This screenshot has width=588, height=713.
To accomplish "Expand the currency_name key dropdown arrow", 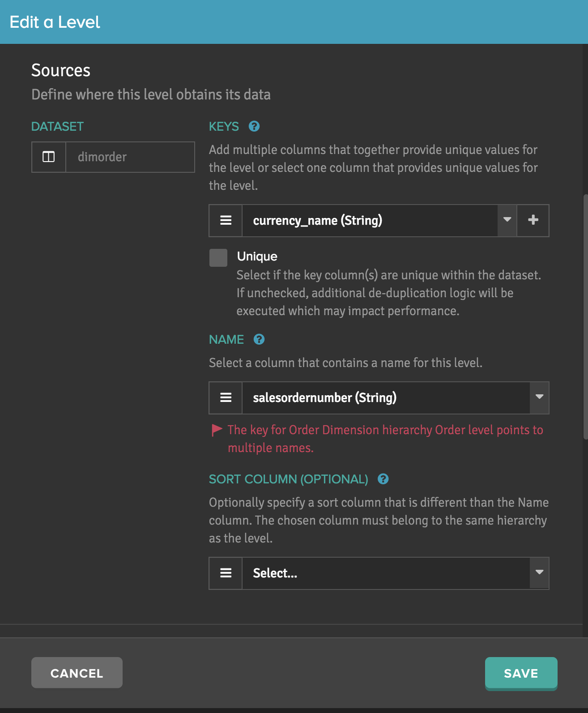I will 507,221.
